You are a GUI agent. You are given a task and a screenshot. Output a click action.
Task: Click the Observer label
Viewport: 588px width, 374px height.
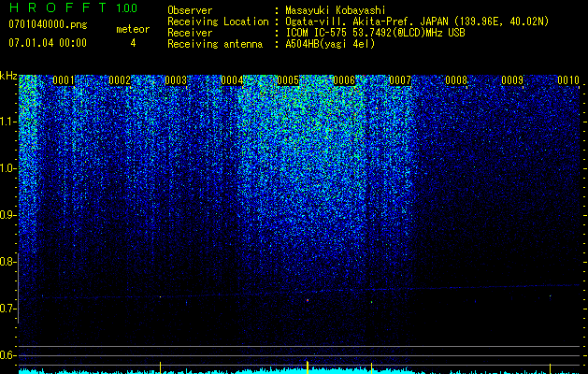[190, 10]
